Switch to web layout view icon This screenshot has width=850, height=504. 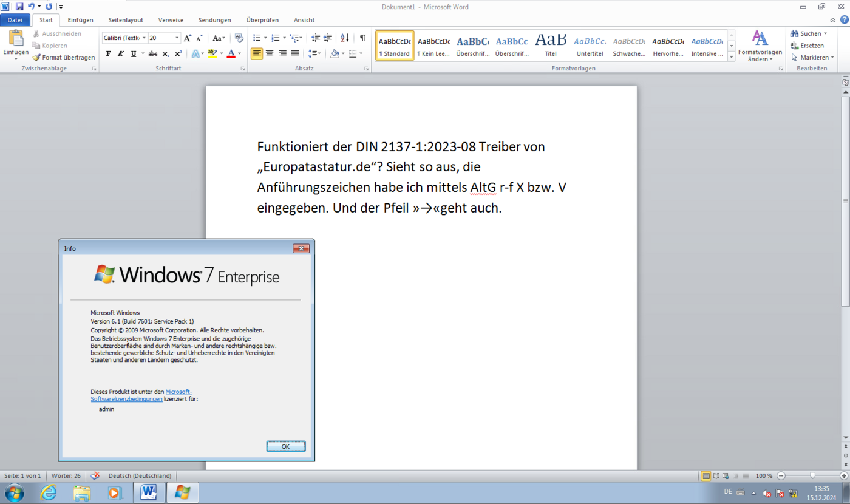pos(726,475)
